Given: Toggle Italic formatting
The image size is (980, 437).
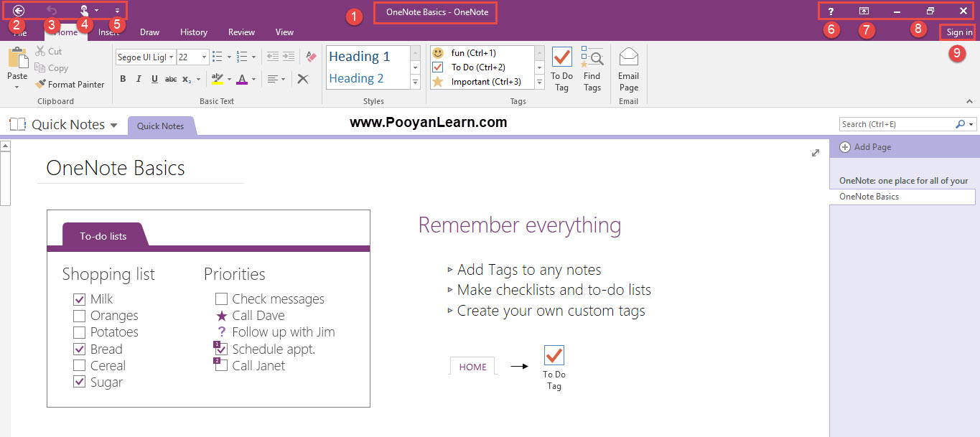Looking at the screenshot, I should [x=139, y=79].
